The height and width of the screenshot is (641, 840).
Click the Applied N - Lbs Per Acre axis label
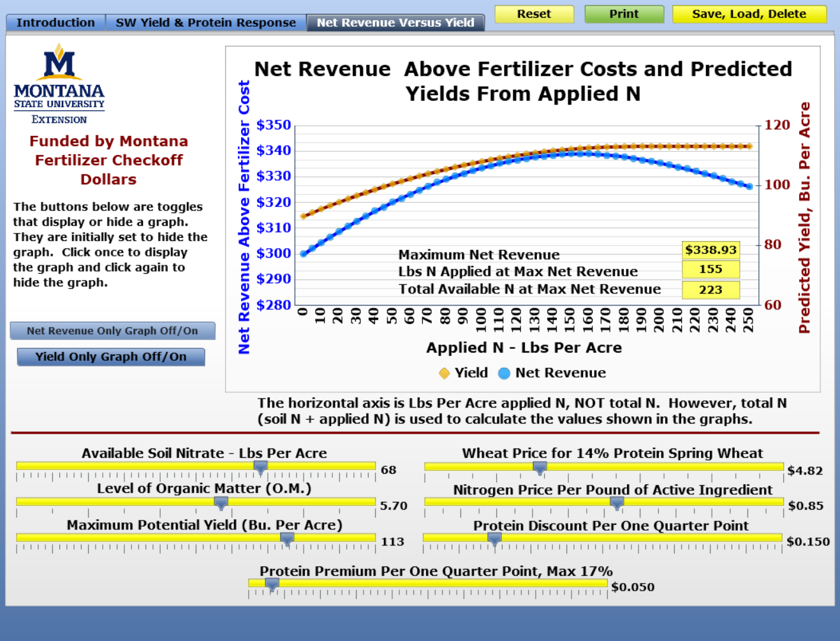point(524,348)
